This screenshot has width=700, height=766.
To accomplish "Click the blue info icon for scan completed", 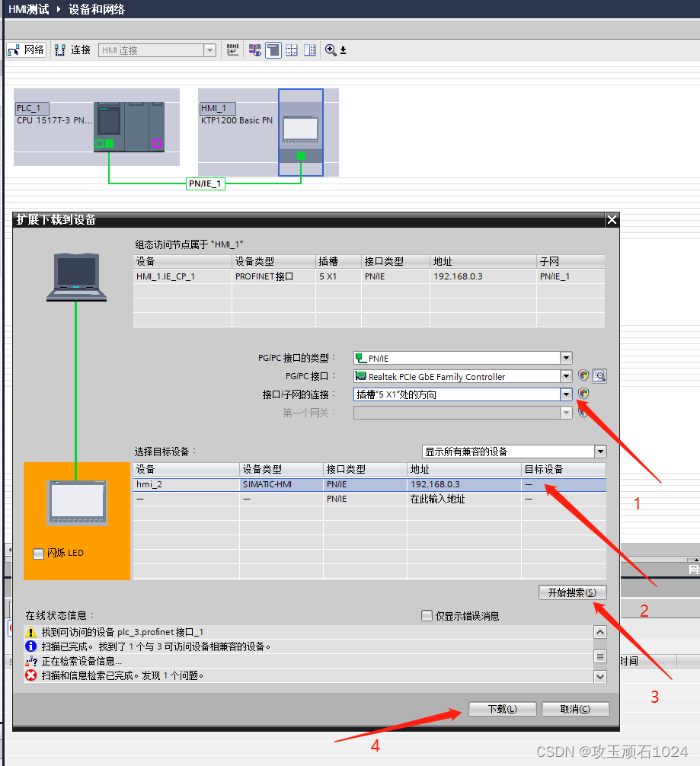I will [x=30, y=646].
